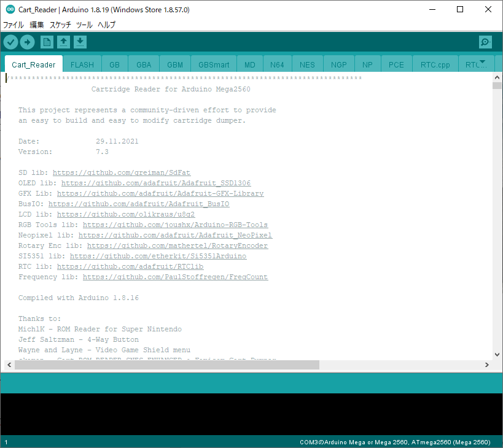Create a new sketch with New icon
Image resolution: width=503 pixels, height=448 pixels.
point(47,42)
